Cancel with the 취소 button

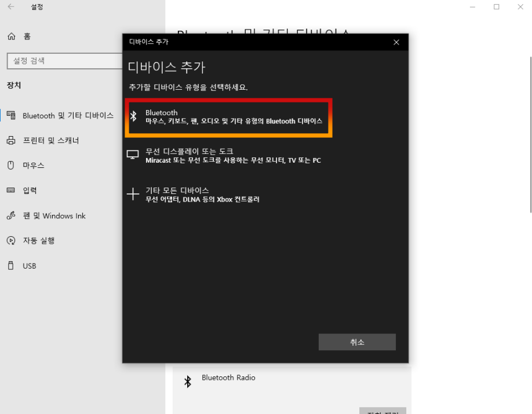pos(357,342)
